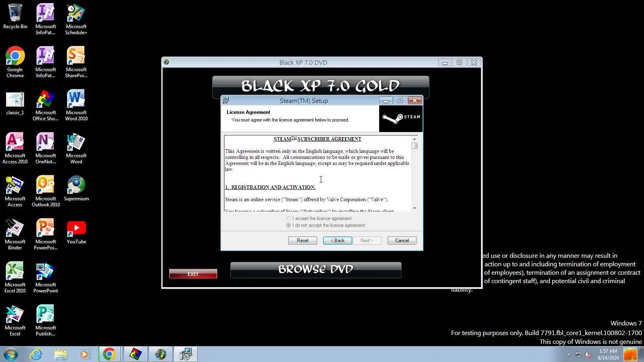Open Microsoft PowerPoint shortcut beside Excel 2010
This screenshot has width=644, height=362.
(45, 277)
